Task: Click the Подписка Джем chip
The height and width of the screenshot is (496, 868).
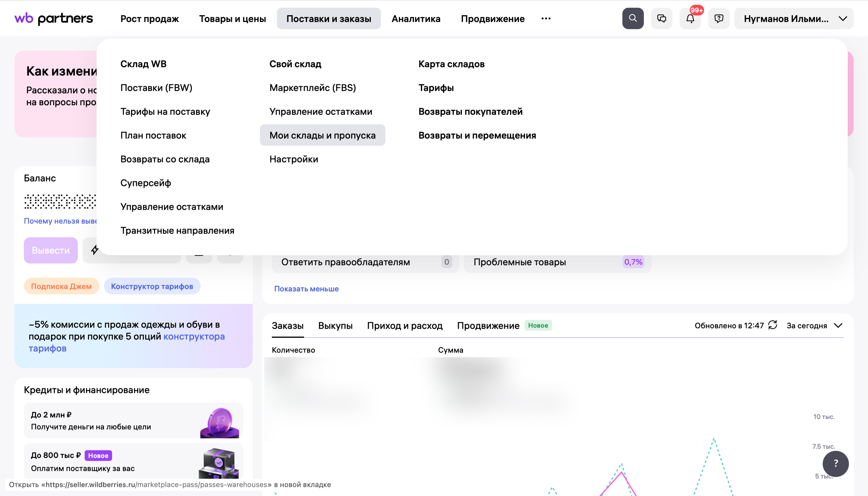Action: [x=61, y=286]
